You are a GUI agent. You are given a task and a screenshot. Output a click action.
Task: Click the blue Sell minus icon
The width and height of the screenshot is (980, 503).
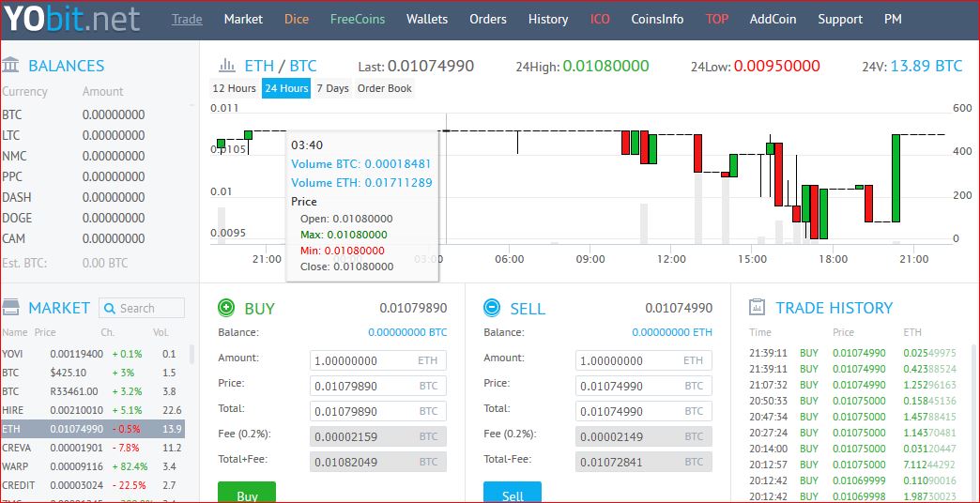point(493,308)
